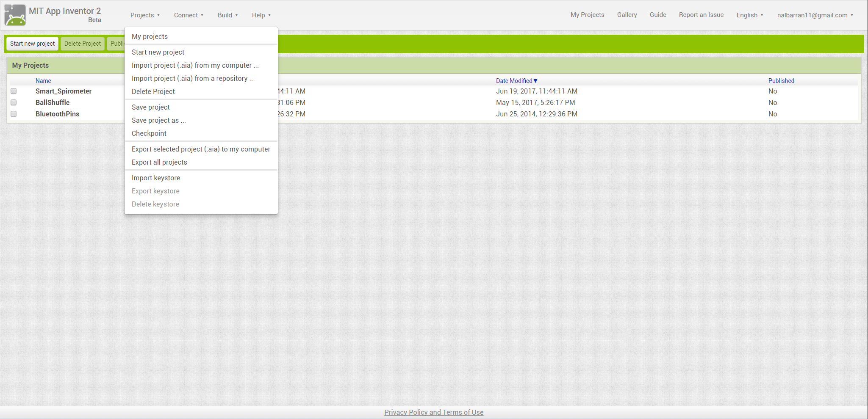Click the Date Modified sort arrow
868x419 pixels.
pos(535,81)
